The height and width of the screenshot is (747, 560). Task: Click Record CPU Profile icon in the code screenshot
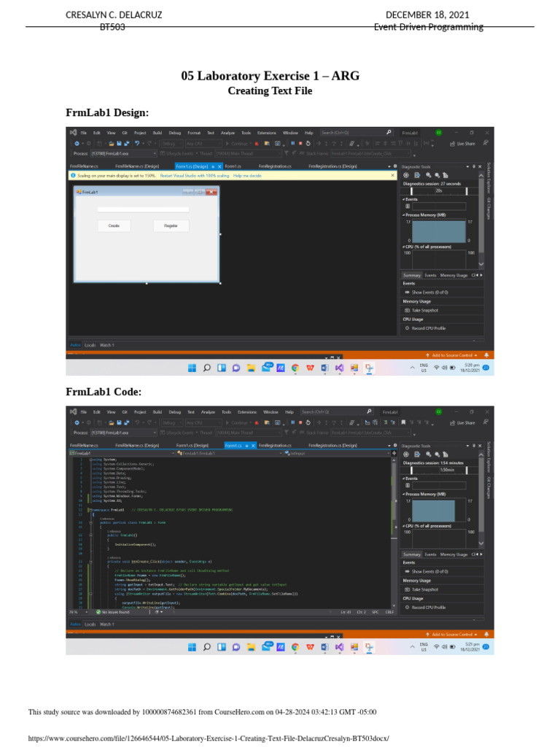pyautogui.click(x=407, y=607)
